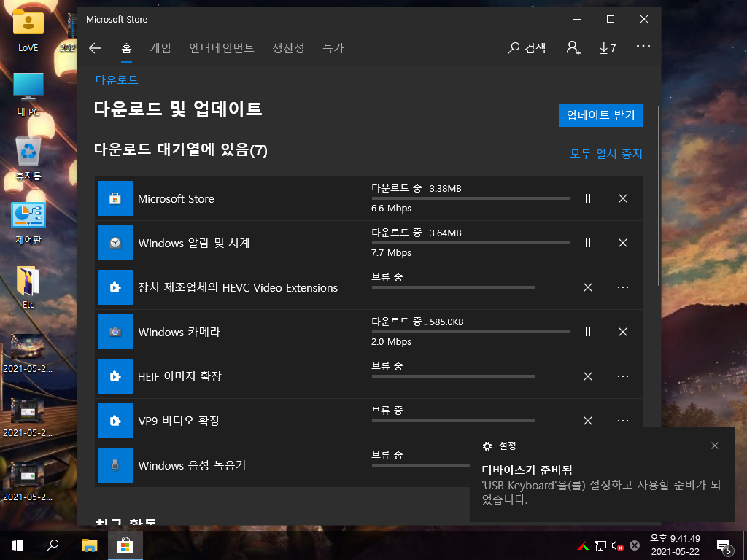Open the 검색 search icon
The height and width of the screenshot is (560, 747).
527,48
